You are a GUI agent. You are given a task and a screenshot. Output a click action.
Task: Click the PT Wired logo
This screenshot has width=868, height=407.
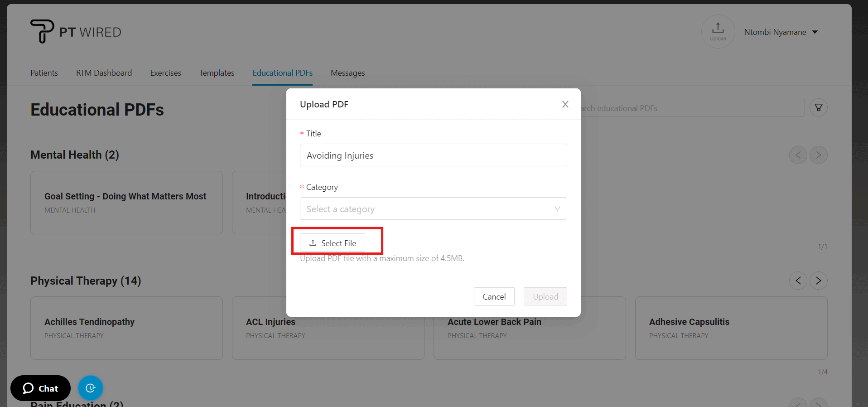[76, 32]
